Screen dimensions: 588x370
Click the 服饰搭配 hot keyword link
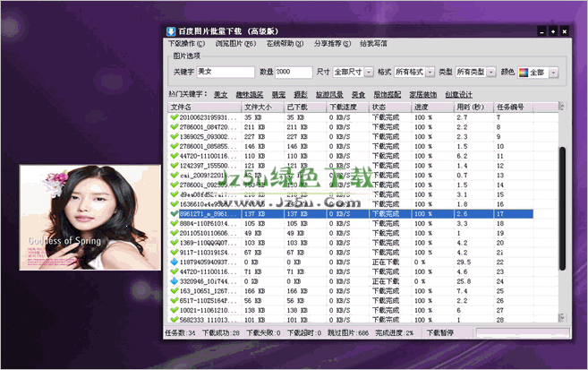pos(388,95)
